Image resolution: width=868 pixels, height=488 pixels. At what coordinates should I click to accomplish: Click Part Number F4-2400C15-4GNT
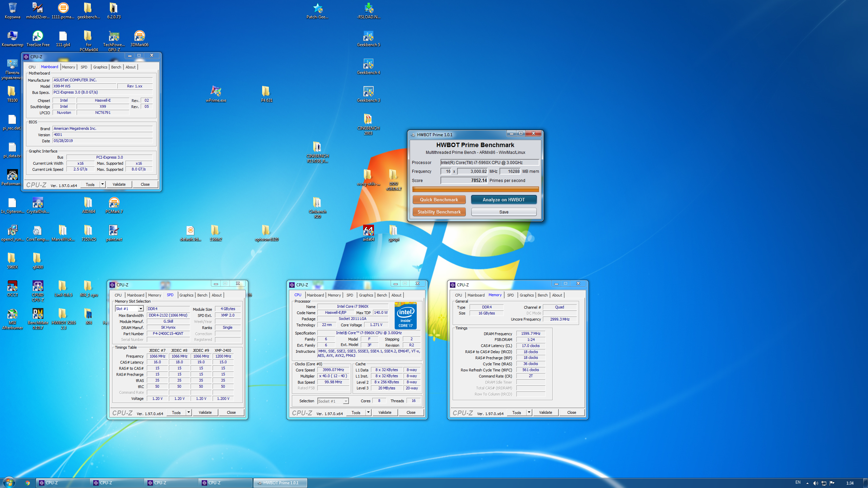[168, 333]
